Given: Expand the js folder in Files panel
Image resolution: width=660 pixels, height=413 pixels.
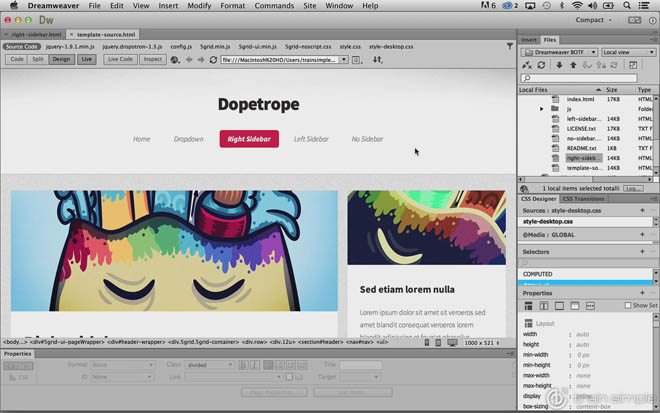Looking at the screenshot, I should point(542,109).
